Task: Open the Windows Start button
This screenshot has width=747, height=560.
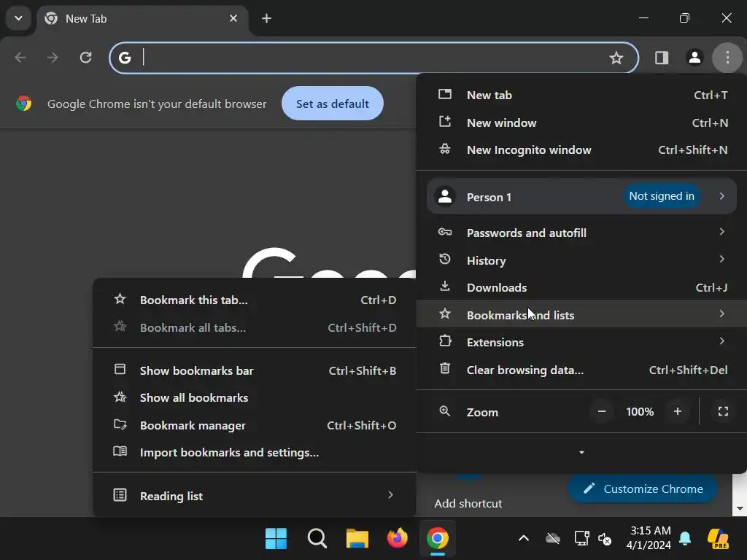Action: point(276,539)
